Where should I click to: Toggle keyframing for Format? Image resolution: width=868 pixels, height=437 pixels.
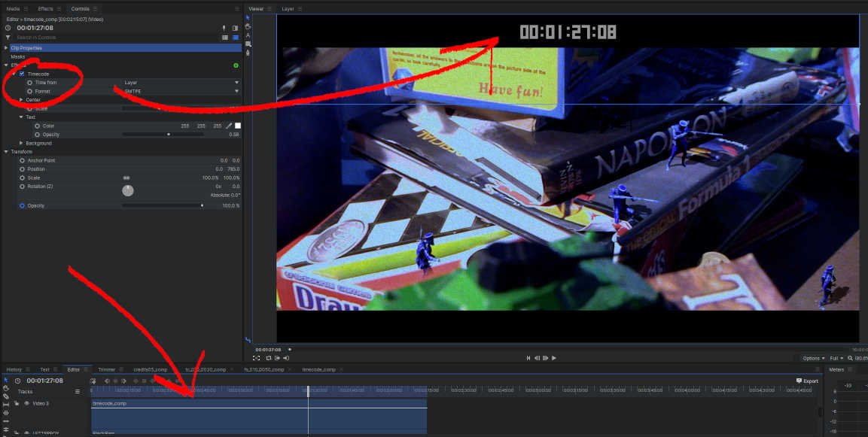[x=30, y=91]
